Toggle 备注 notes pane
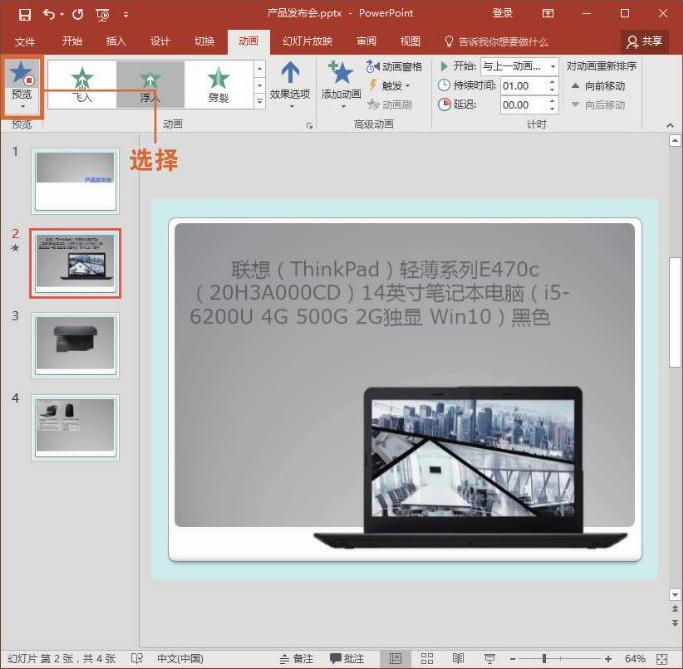683x669 pixels. pos(296,659)
